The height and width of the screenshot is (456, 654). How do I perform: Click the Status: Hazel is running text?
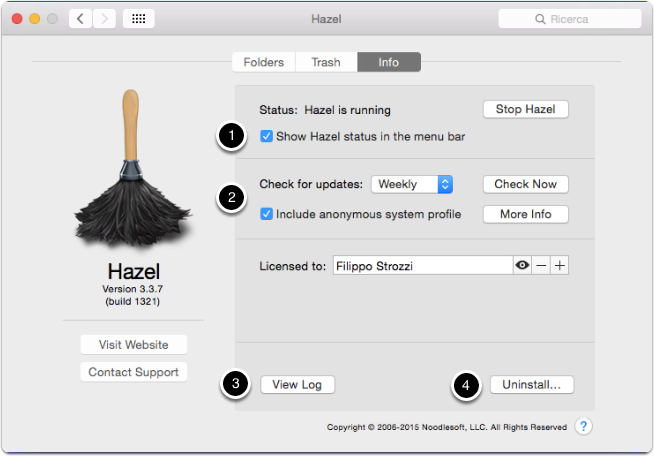click(x=325, y=110)
